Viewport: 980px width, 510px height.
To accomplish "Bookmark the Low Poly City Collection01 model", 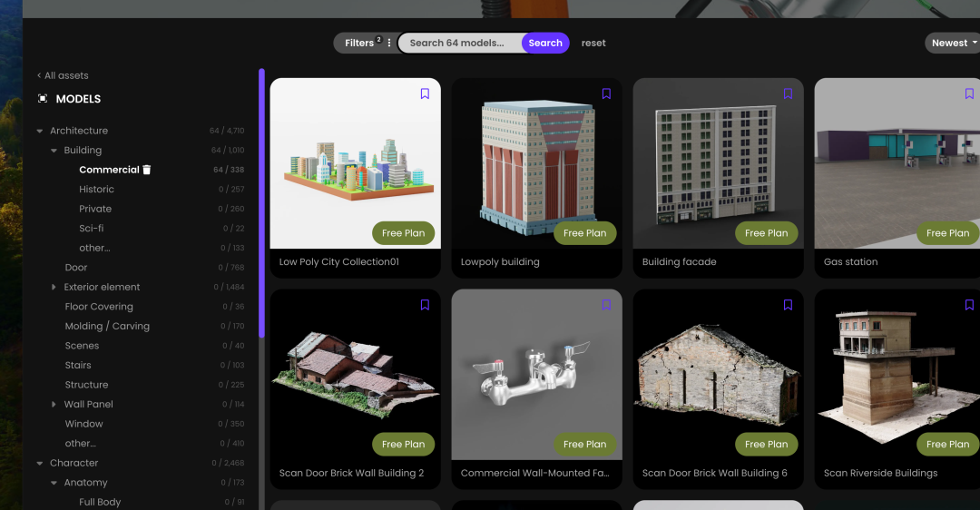I will 425,93.
